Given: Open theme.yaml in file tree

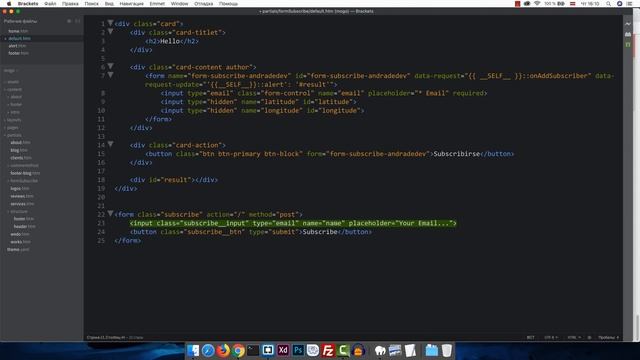Looking at the screenshot, I should [x=18, y=249].
